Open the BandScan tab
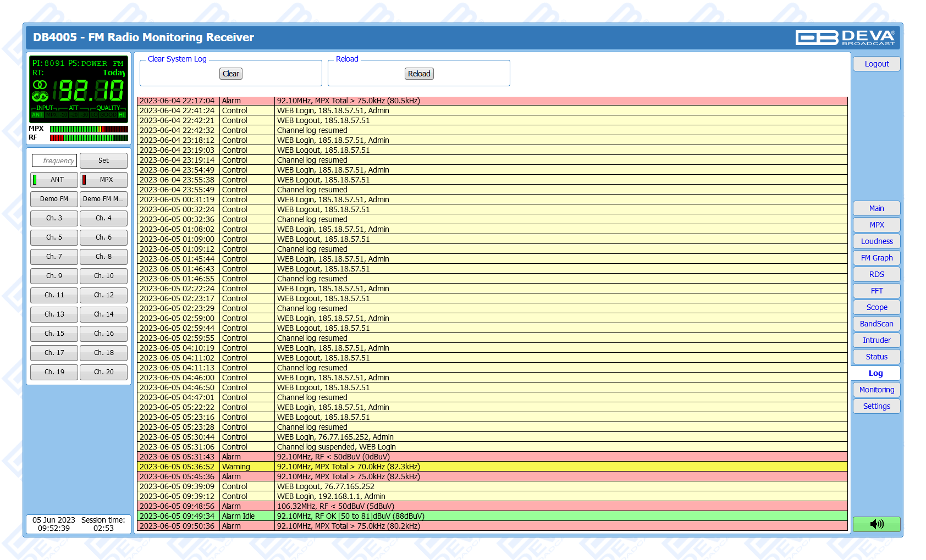Image resolution: width=926 pixels, height=560 pixels. (877, 324)
